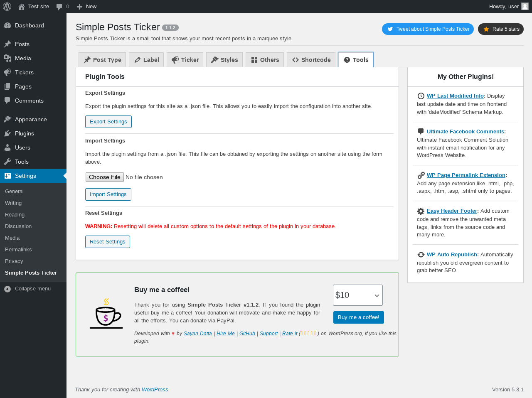532x398 pixels.
Task: Open the Ultimate Facebook Comments link
Action: (465, 132)
